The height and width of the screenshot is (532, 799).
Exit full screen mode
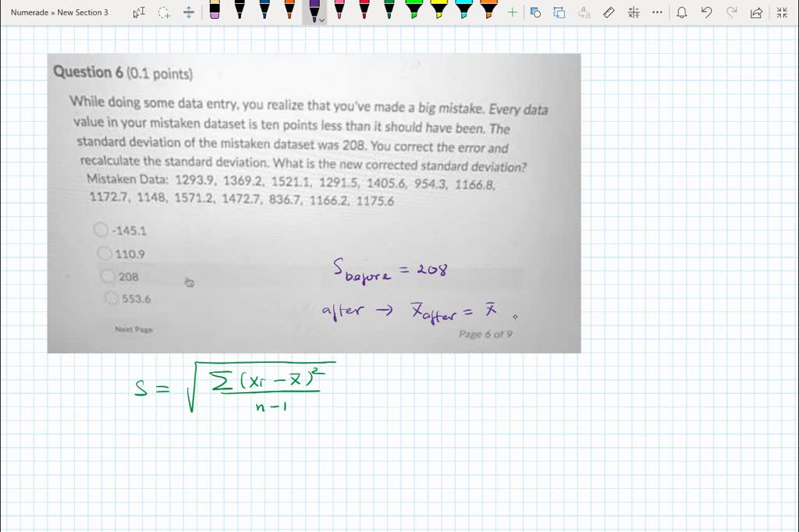[x=782, y=12]
